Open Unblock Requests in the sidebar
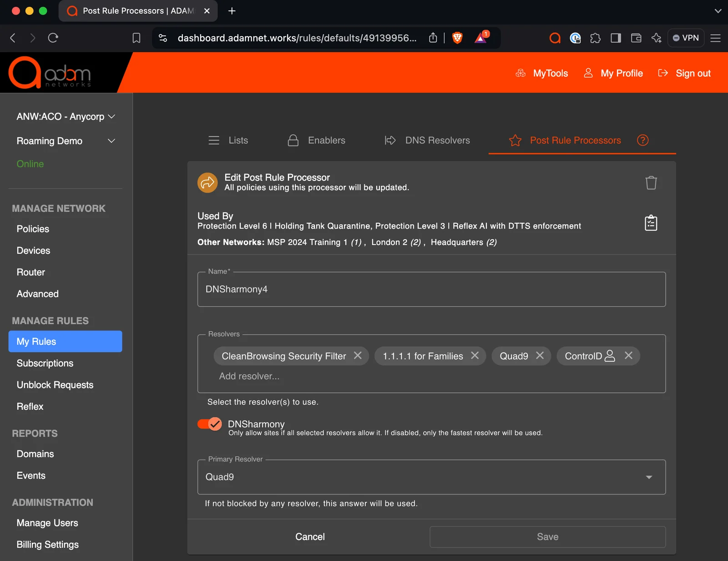 pyautogui.click(x=55, y=385)
